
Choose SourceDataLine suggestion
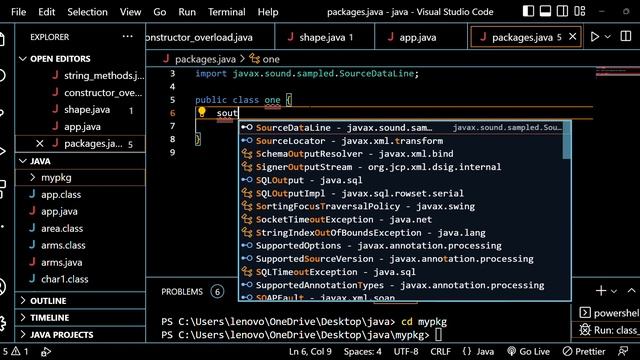click(401, 128)
